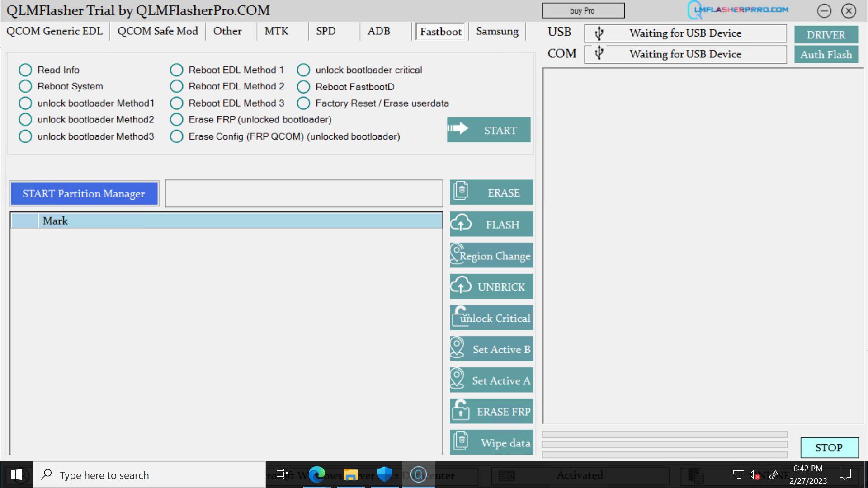Switch to the QCOM Generic EDL tab
The width and height of the screenshot is (868, 488).
pyautogui.click(x=55, y=31)
